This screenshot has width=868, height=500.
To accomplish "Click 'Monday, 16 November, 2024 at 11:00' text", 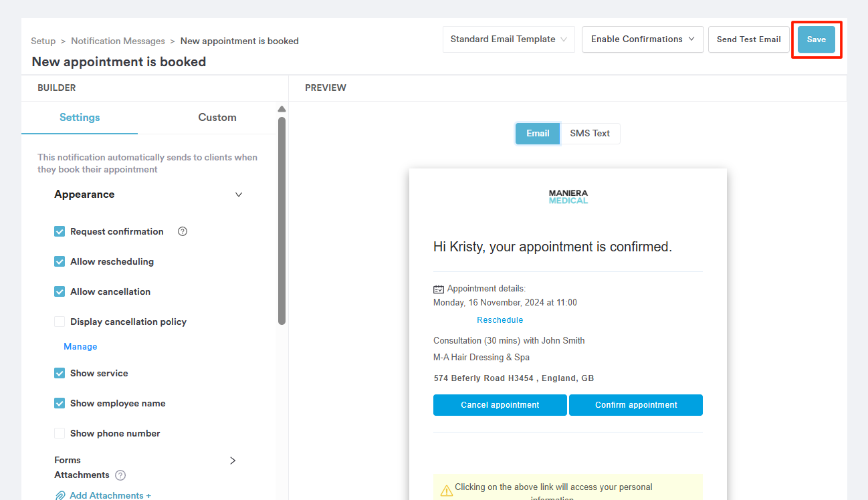I will [505, 303].
